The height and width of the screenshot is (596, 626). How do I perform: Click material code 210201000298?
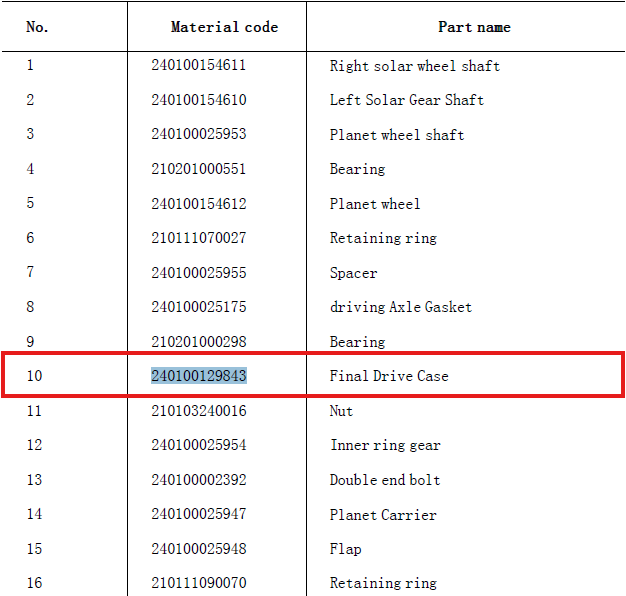198,342
